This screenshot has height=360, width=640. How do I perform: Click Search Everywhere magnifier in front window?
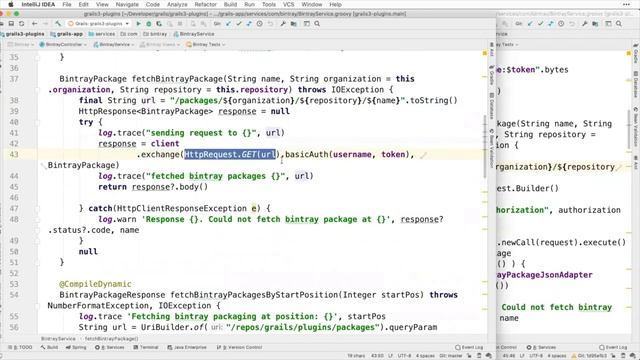click(317, 24)
